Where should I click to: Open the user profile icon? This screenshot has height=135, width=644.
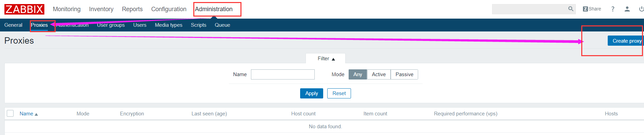(x=627, y=9)
